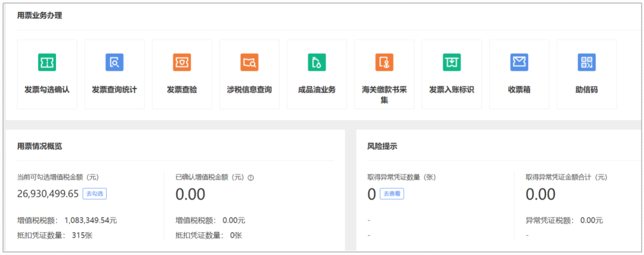Open the 海关缴款书采集 orange anchor icon
Viewport: 644px width, 255px height.
click(x=385, y=62)
